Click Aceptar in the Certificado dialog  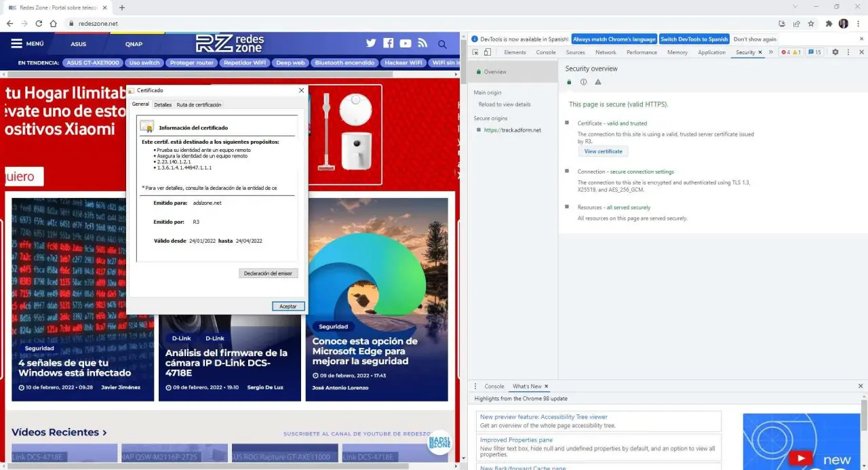pos(288,306)
